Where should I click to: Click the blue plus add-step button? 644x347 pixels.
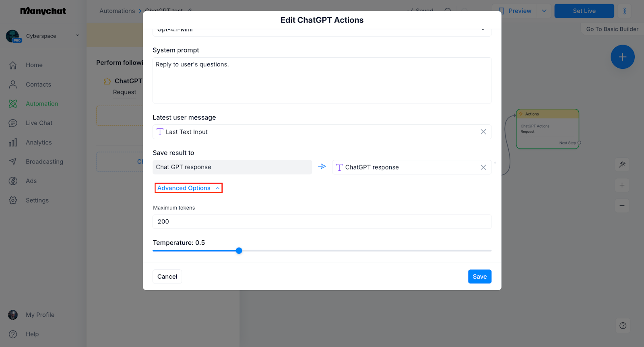[622, 57]
